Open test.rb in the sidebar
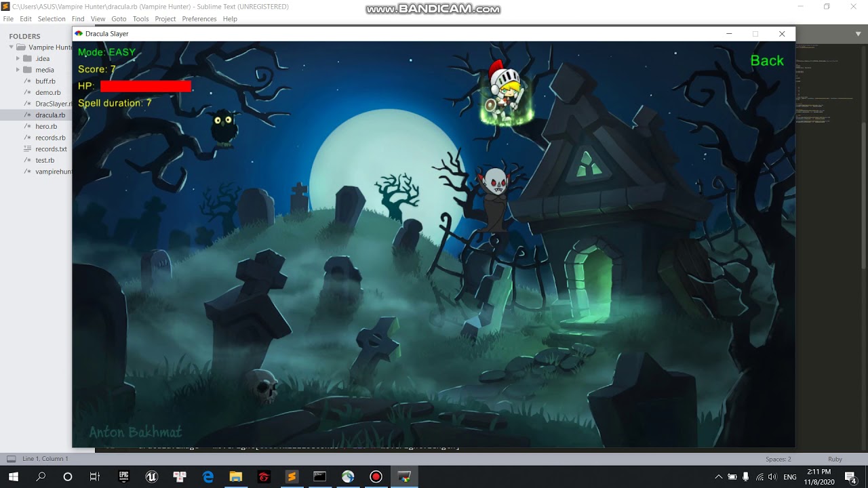 (45, 160)
